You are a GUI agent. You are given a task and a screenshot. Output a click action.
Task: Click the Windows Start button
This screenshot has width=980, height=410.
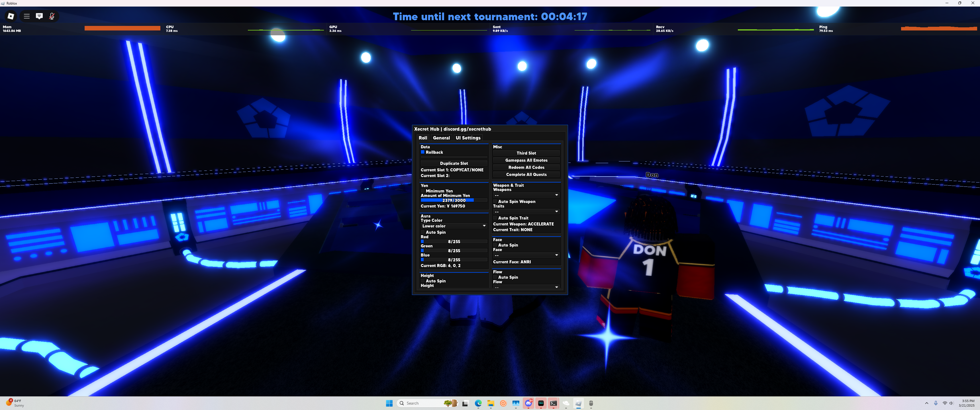pos(389,403)
